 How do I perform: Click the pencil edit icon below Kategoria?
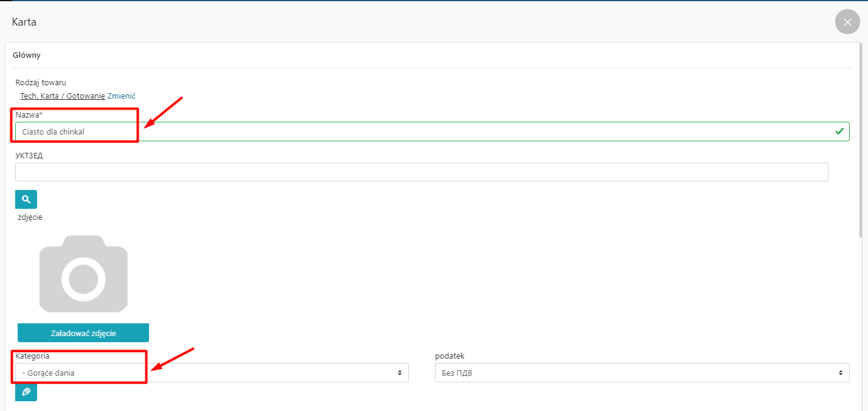point(26,392)
